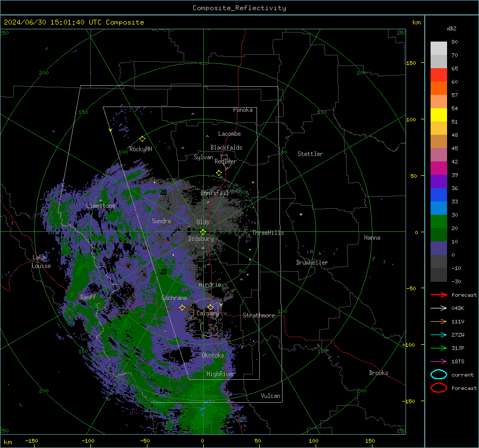Click the Sundre map label
479x448 pixels.
pos(161,221)
